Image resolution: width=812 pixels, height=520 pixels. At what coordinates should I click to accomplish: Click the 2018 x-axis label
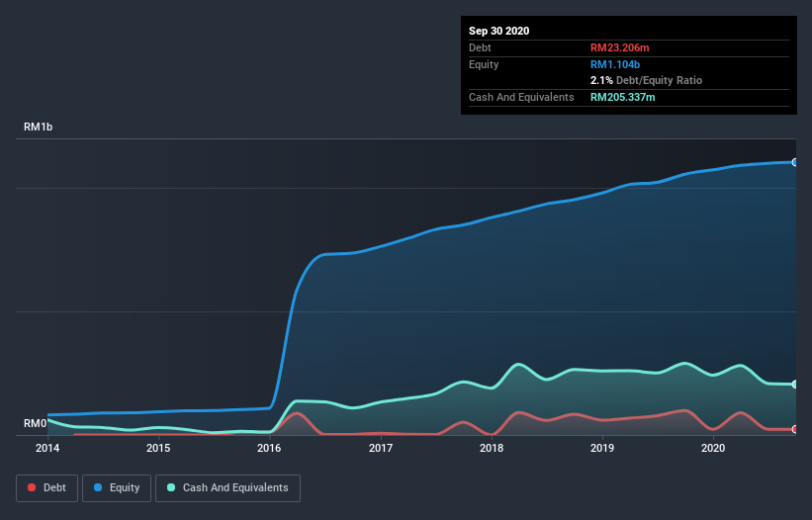point(492,448)
